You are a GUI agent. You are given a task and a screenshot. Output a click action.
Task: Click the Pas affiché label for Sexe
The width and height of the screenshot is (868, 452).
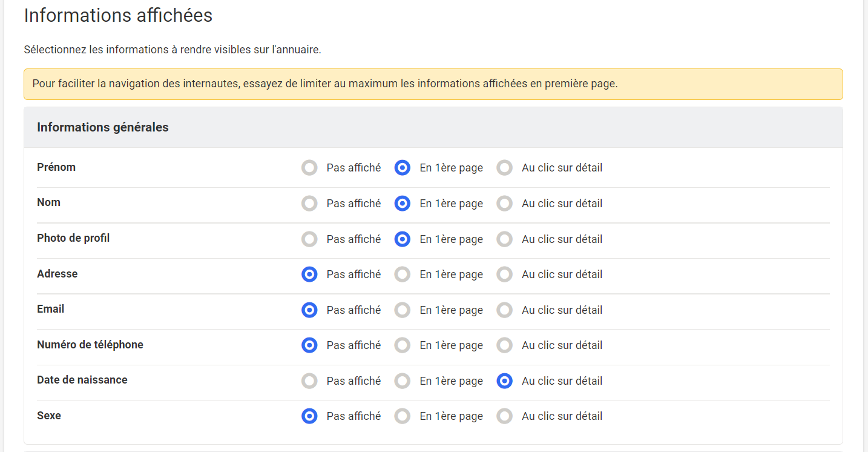(x=353, y=416)
